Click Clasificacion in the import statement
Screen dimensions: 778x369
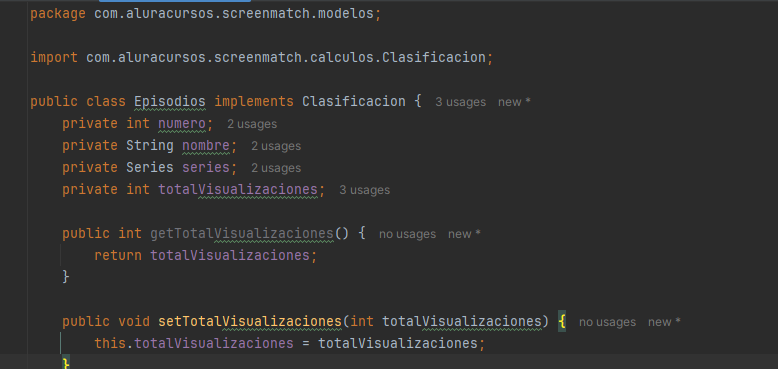click(x=434, y=58)
